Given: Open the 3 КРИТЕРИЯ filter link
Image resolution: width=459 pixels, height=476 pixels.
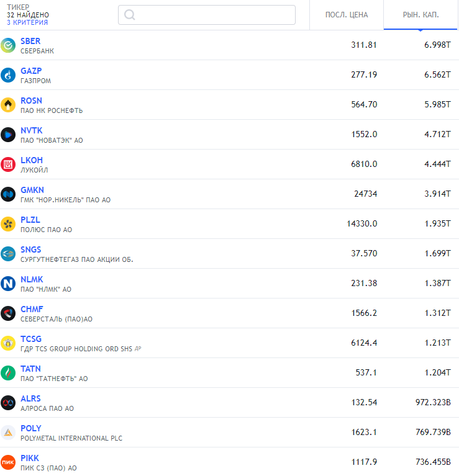Looking at the screenshot, I should [27, 22].
